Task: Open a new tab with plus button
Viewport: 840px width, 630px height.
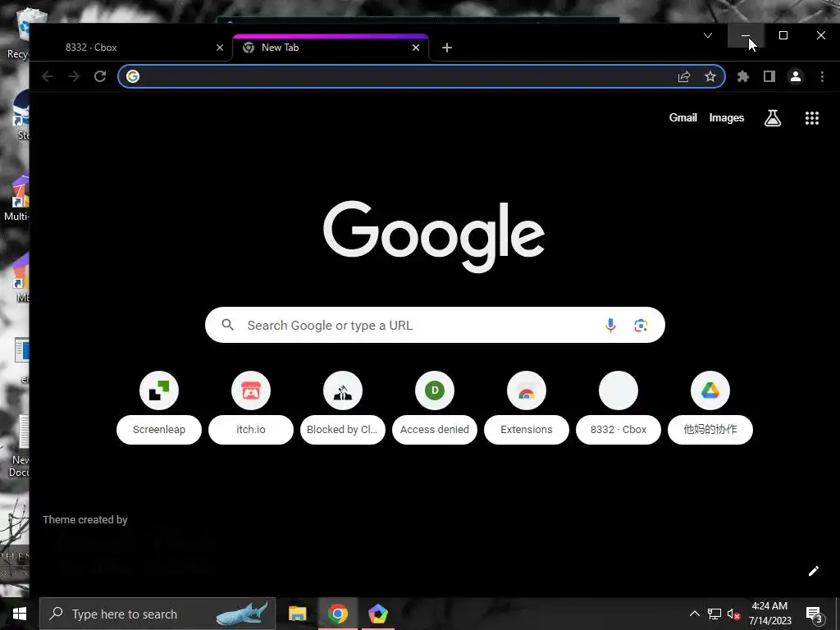Action: click(447, 48)
